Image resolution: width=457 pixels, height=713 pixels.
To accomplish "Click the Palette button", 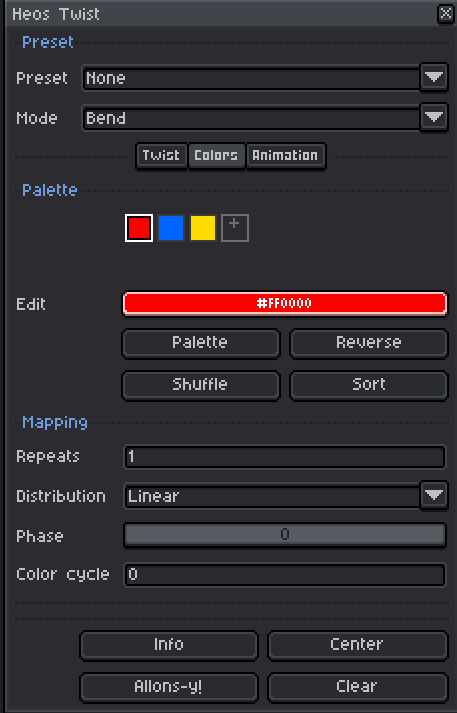I will point(201,343).
